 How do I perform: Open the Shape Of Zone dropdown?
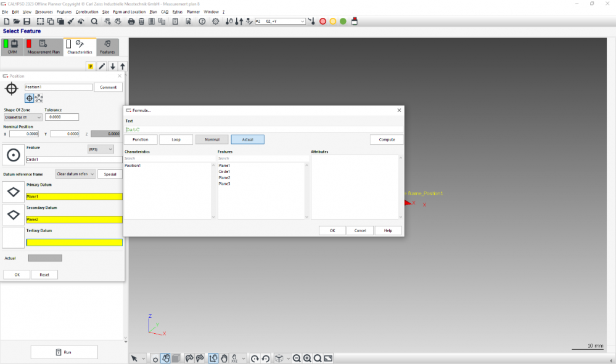pos(23,117)
